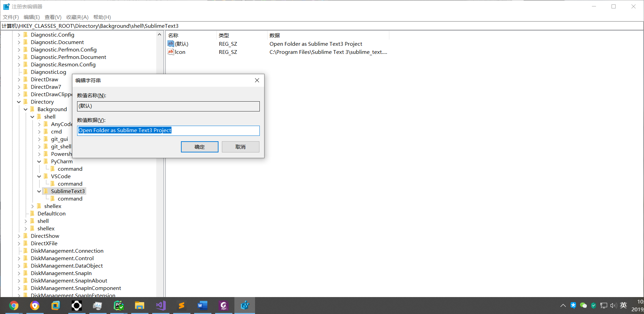Click the DiagnosticLog folder icon

tap(26, 72)
